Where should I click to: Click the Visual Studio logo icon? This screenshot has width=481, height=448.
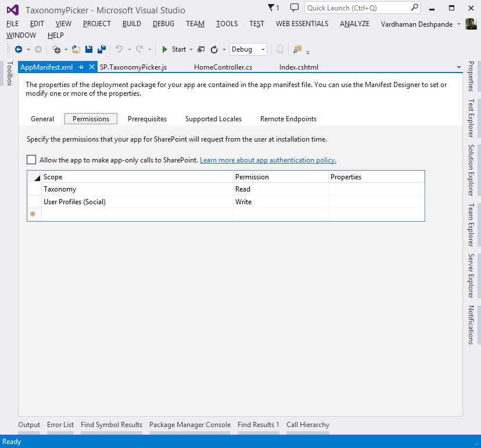(13, 10)
